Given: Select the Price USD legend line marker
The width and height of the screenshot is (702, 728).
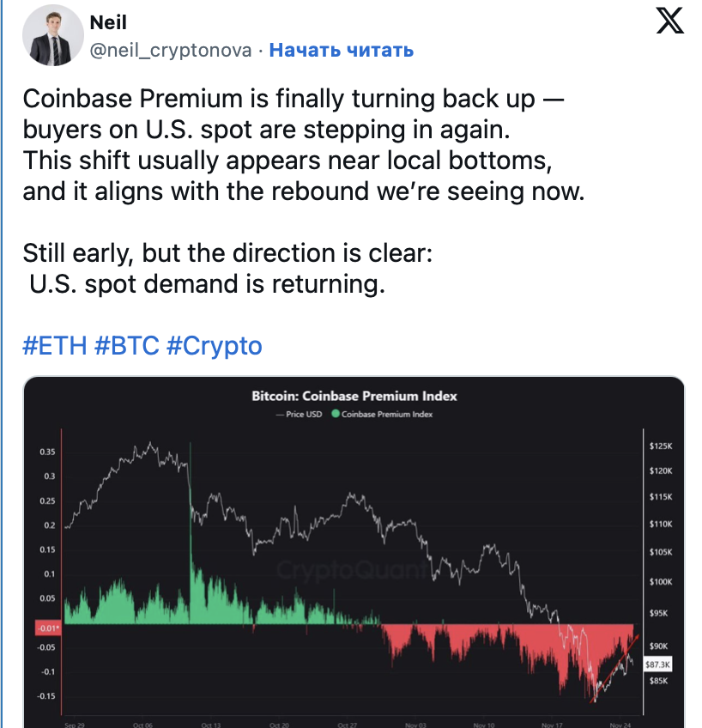Looking at the screenshot, I should (280, 414).
